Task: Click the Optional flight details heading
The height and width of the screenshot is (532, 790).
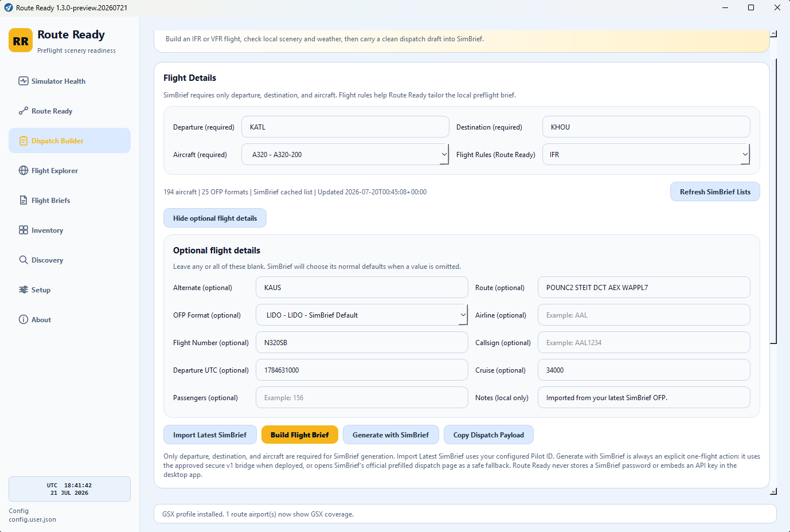Action: click(217, 251)
